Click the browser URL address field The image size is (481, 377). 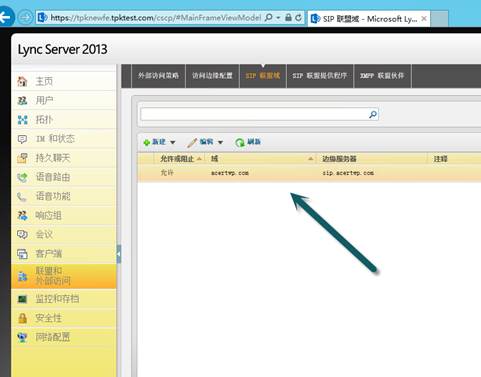155,18
